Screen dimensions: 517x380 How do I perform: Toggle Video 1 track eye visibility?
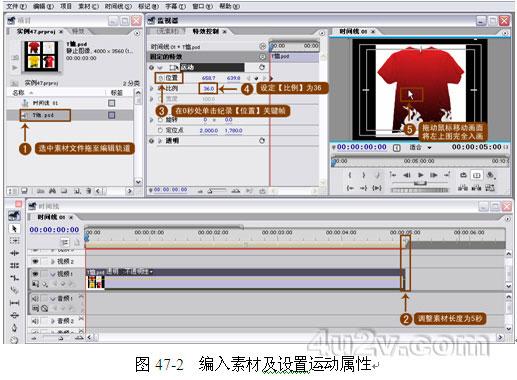click(x=35, y=274)
